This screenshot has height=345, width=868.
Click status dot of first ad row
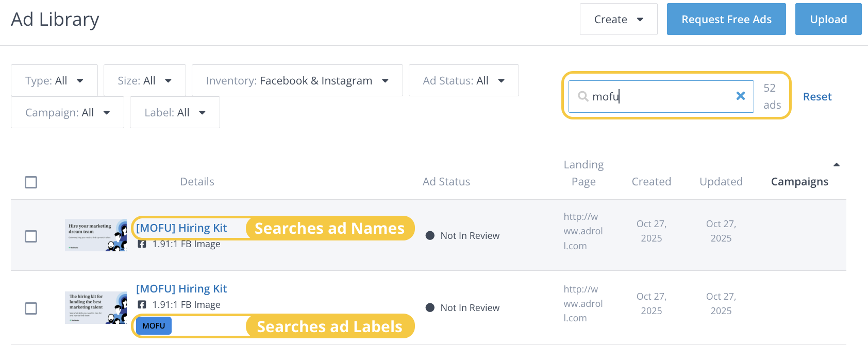(430, 236)
